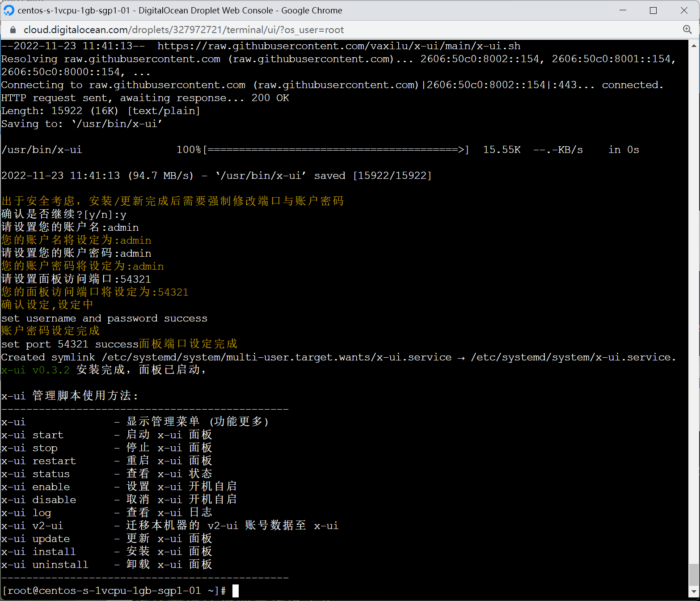Click the window title text in title bar
The width and height of the screenshot is (700, 601).
(180, 10)
